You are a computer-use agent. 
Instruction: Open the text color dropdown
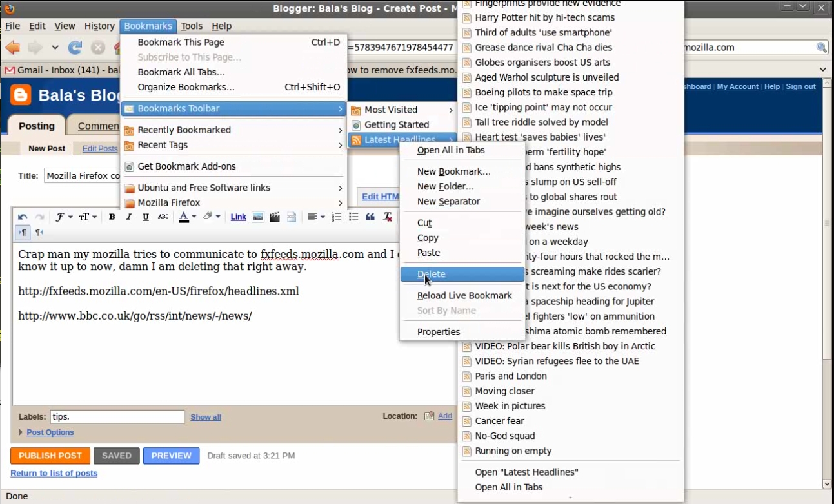[x=187, y=217]
